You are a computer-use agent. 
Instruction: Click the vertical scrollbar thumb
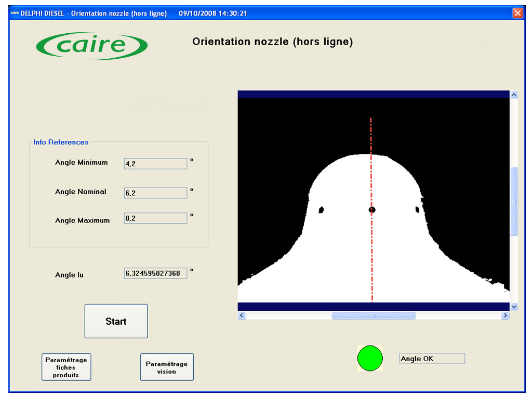[x=514, y=201]
